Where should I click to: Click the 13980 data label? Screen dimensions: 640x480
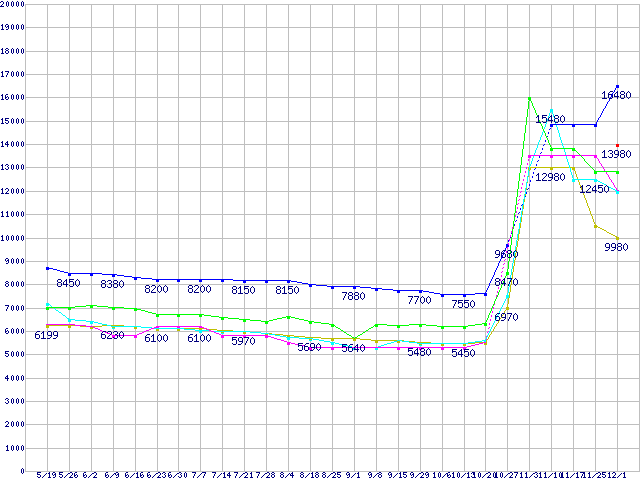pos(616,154)
